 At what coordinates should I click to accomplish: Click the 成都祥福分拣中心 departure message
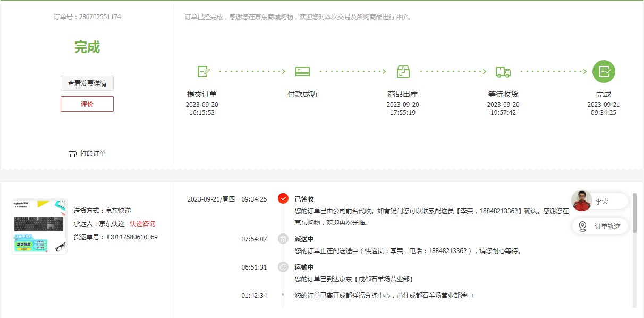pyautogui.click(x=384, y=296)
